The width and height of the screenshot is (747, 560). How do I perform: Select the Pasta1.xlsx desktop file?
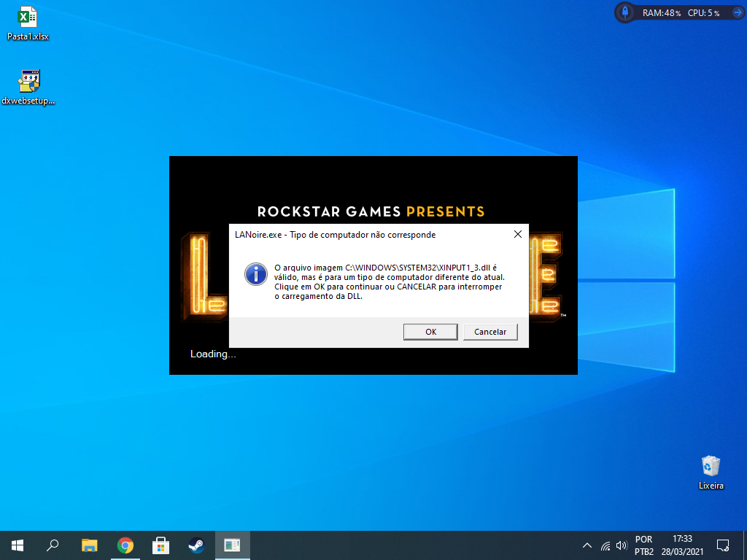(28, 23)
